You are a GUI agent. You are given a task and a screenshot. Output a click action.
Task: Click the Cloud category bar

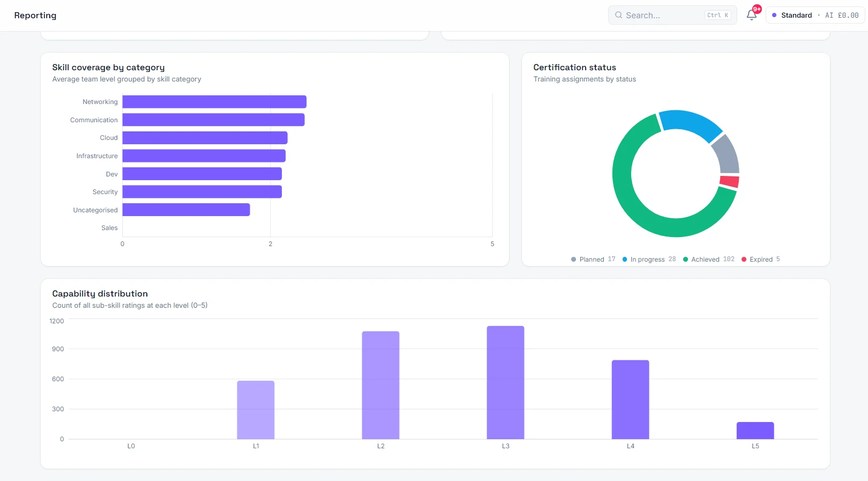pyautogui.click(x=205, y=138)
